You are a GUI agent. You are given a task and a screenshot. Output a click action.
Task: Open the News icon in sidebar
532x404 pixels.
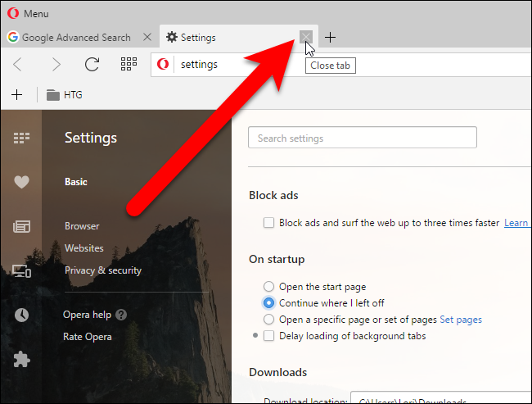[21, 226]
